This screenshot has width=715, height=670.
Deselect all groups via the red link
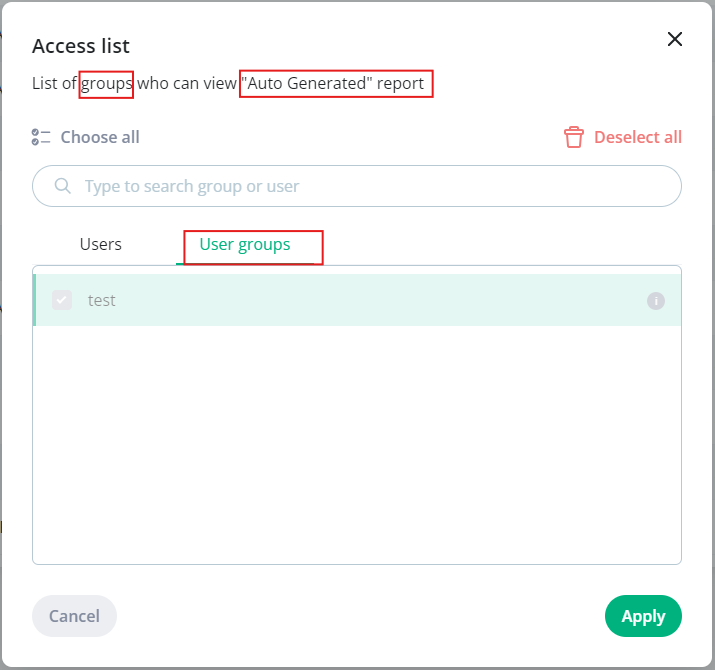638,137
